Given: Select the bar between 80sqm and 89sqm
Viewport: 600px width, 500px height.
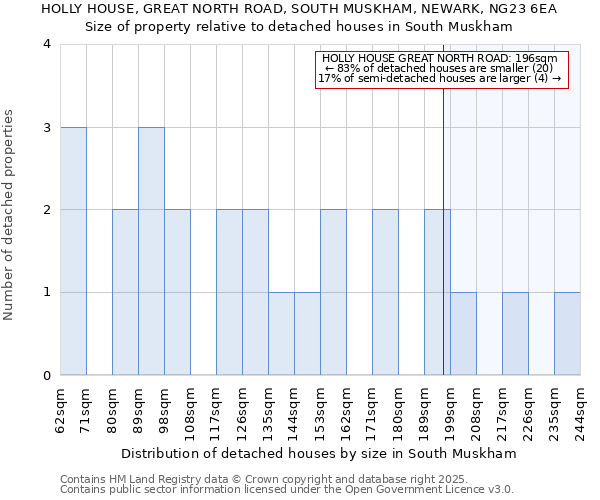Looking at the screenshot, I should (125, 292).
